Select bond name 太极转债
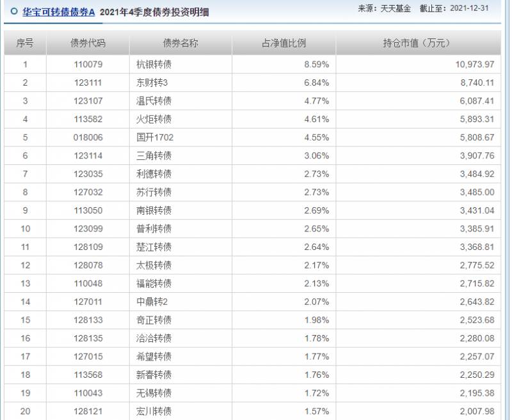Screen dimensions: 512x420 (x=154, y=265)
